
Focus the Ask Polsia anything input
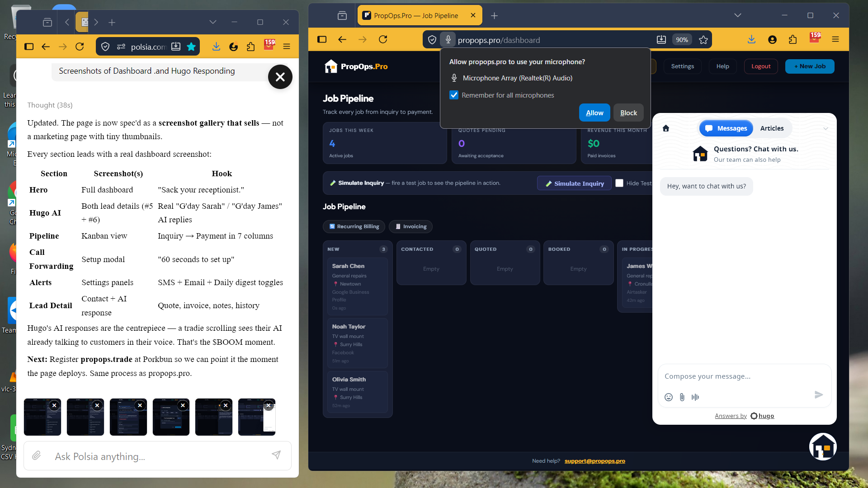point(158,456)
